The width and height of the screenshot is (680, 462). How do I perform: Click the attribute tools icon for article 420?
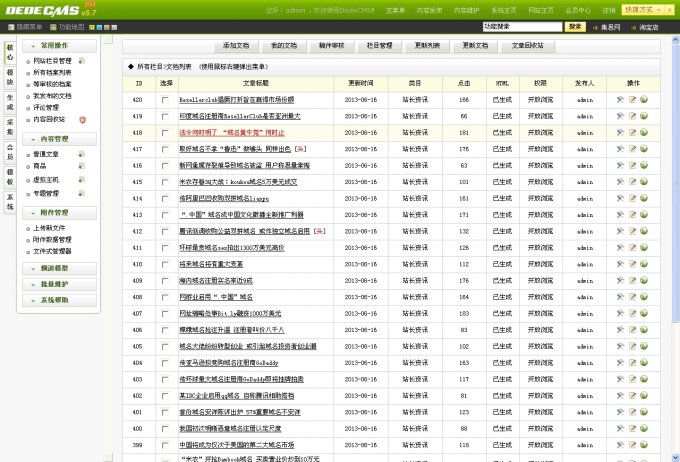click(x=620, y=99)
